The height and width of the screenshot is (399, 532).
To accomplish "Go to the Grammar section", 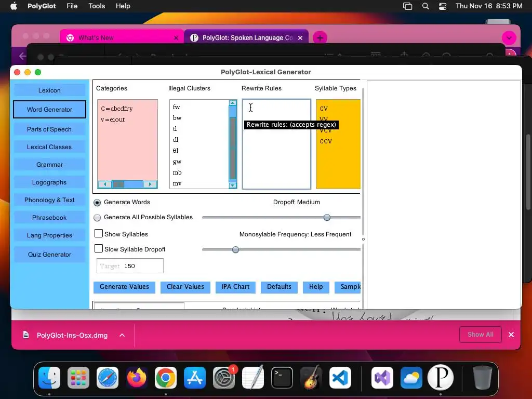I will click(x=49, y=165).
